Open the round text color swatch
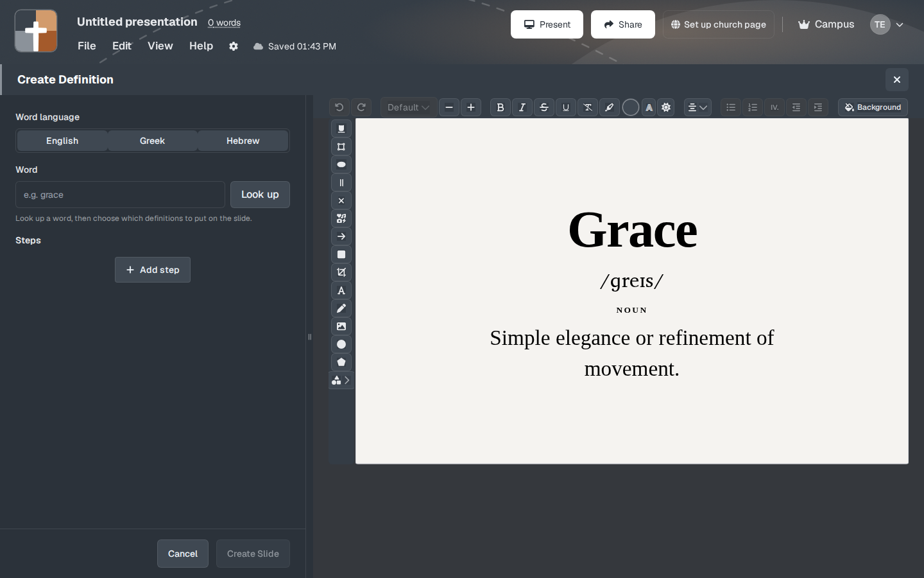The image size is (924, 578). 631,107
